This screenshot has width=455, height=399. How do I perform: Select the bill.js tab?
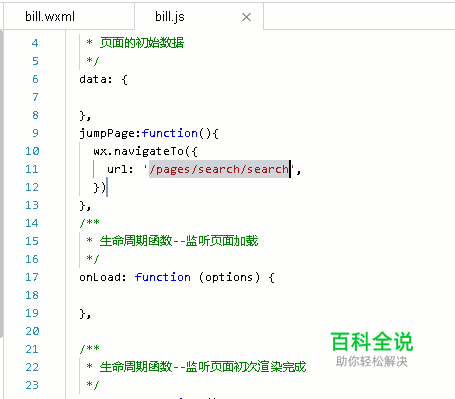[x=170, y=16]
